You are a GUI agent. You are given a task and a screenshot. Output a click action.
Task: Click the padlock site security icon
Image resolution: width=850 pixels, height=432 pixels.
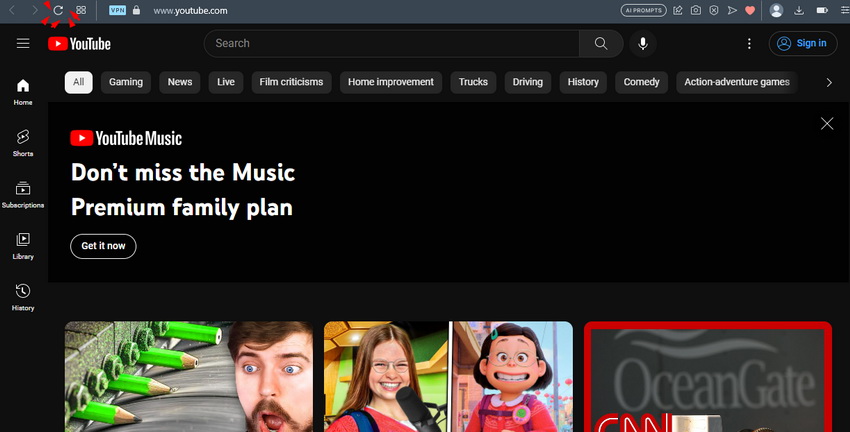(x=137, y=10)
